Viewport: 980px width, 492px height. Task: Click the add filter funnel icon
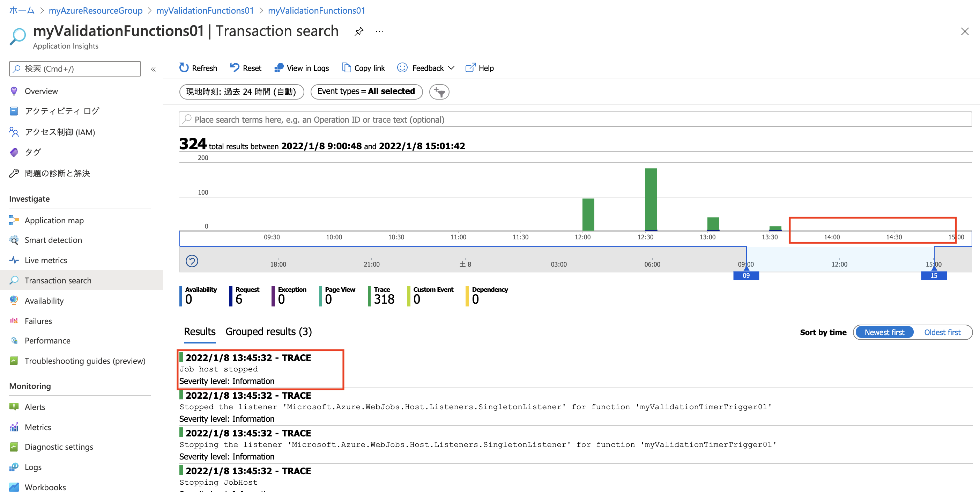pos(439,92)
